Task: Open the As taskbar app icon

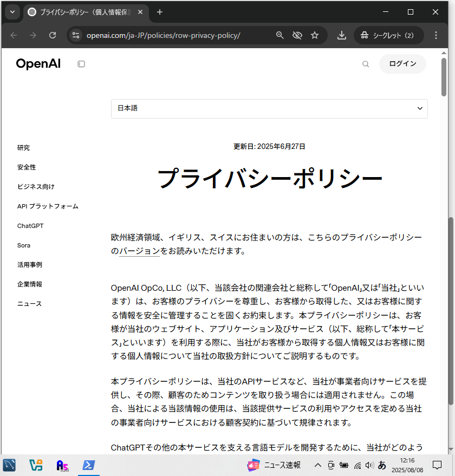Action: 62,465
